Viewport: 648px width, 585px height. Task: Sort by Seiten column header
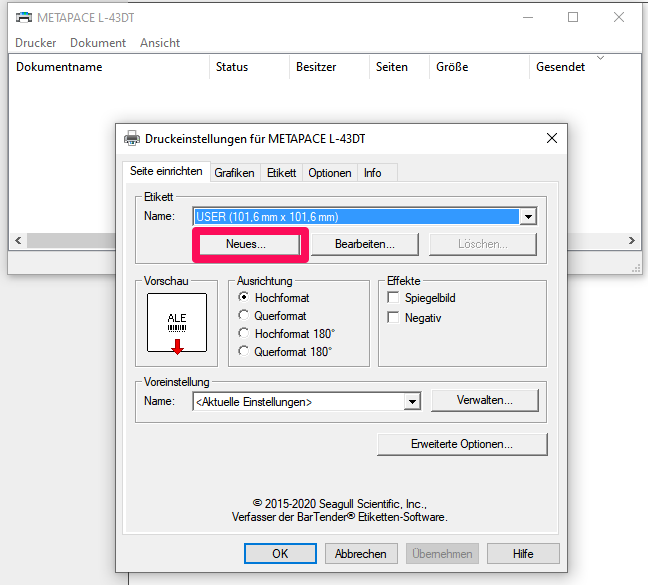(399, 67)
